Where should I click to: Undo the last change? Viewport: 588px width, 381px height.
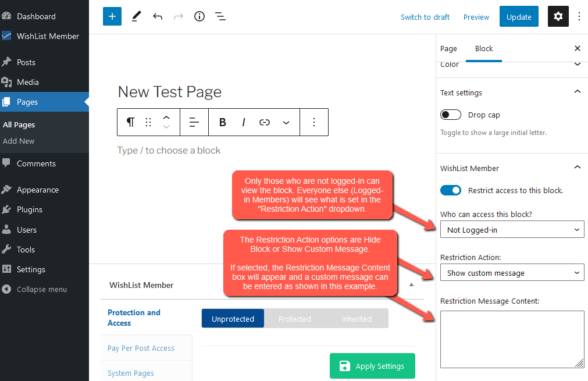pyautogui.click(x=158, y=16)
